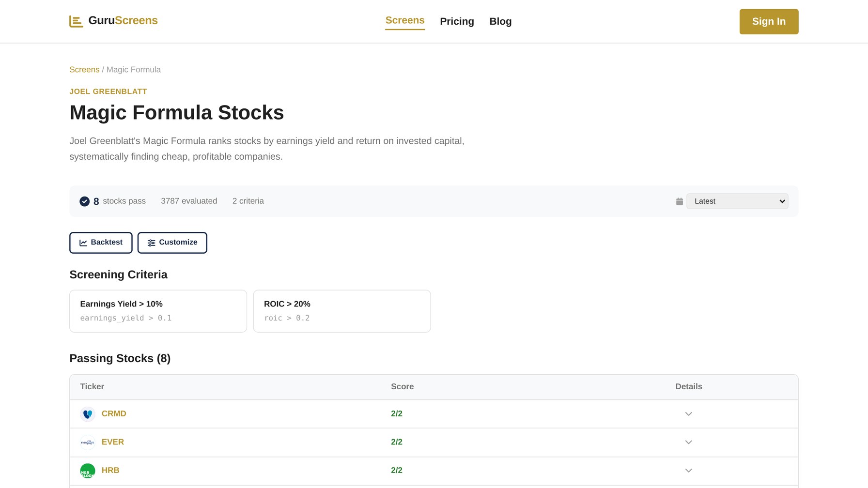Click the 'earnings_yield > 0.1' formula text
The image size is (868, 488).
tap(126, 318)
